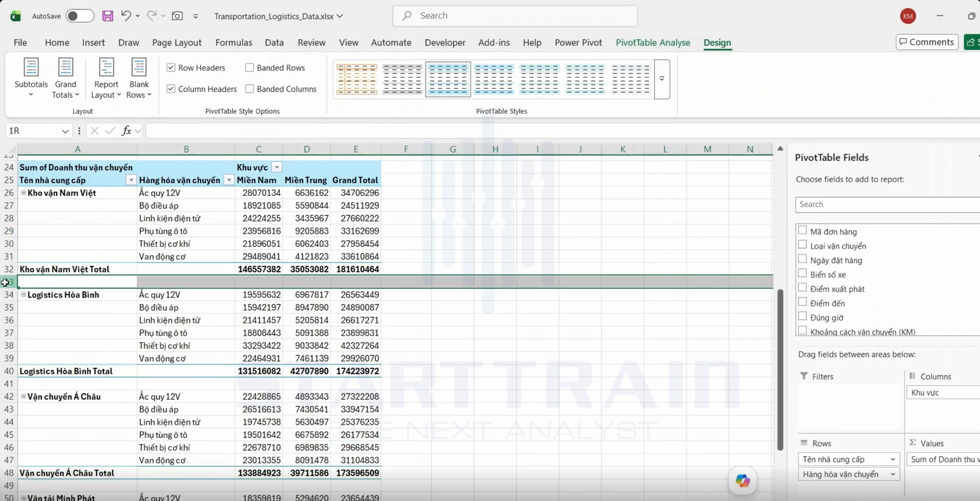
Task: Click the PivotTable Fields search box
Action: point(888,205)
